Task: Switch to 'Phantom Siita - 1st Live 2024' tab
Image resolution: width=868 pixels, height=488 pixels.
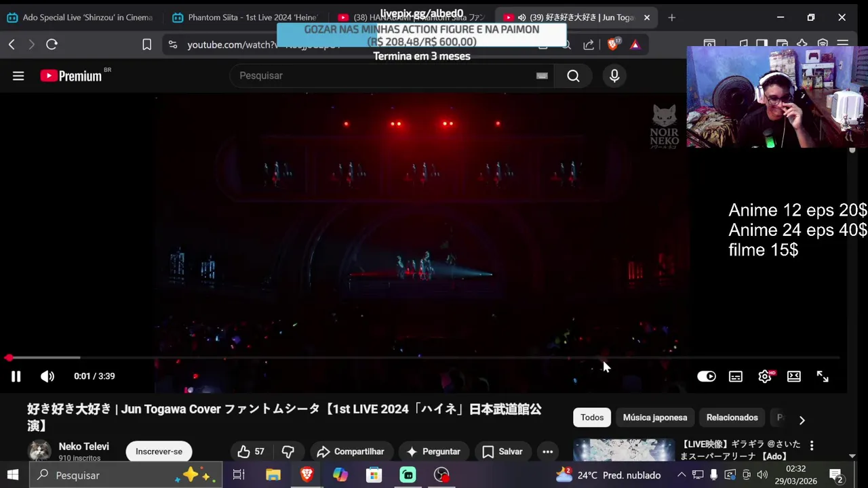Action: (x=246, y=18)
